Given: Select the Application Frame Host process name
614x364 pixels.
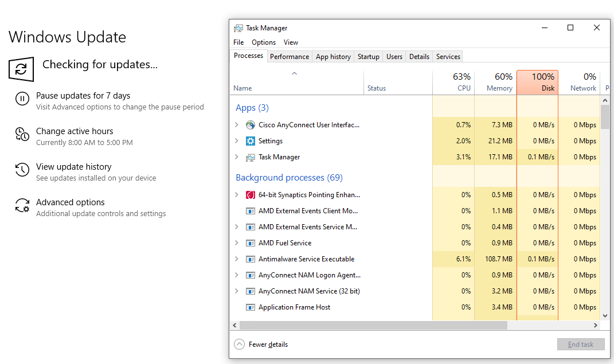Looking at the screenshot, I should pos(294,307).
